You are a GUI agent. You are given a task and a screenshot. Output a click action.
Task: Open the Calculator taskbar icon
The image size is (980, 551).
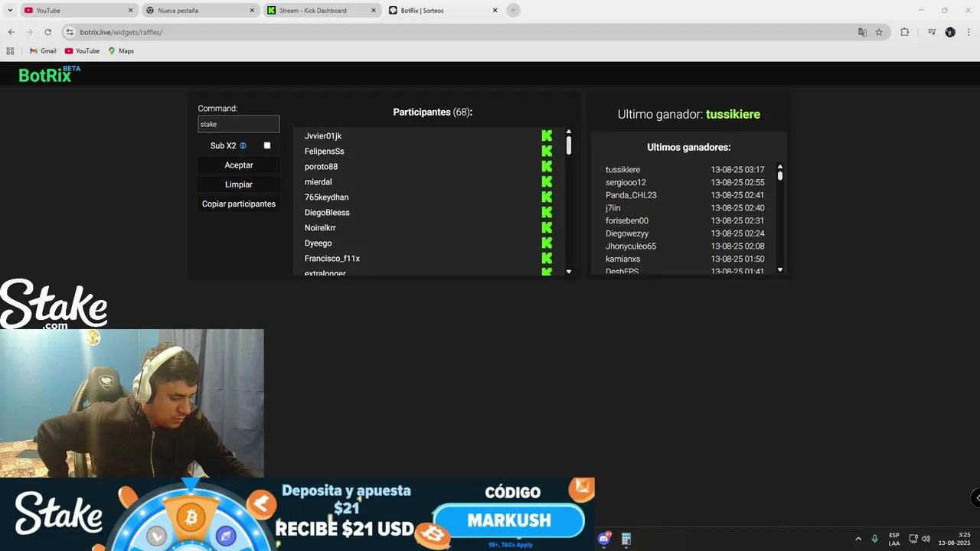(626, 539)
